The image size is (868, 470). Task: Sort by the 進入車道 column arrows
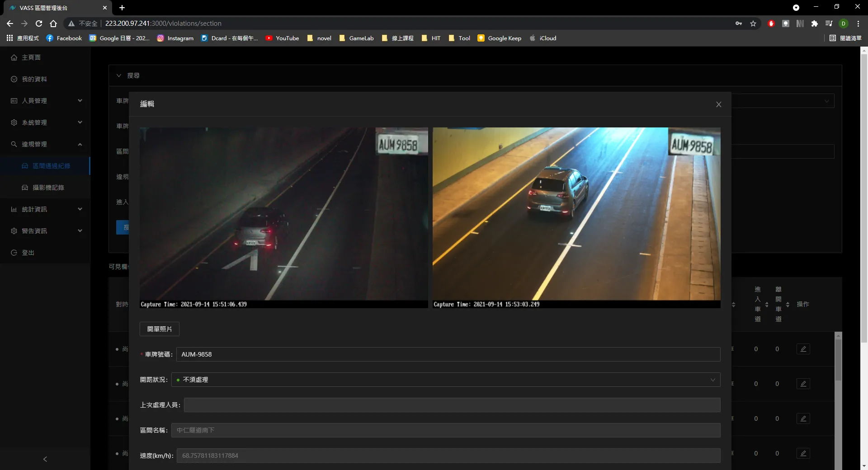coord(767,305)
